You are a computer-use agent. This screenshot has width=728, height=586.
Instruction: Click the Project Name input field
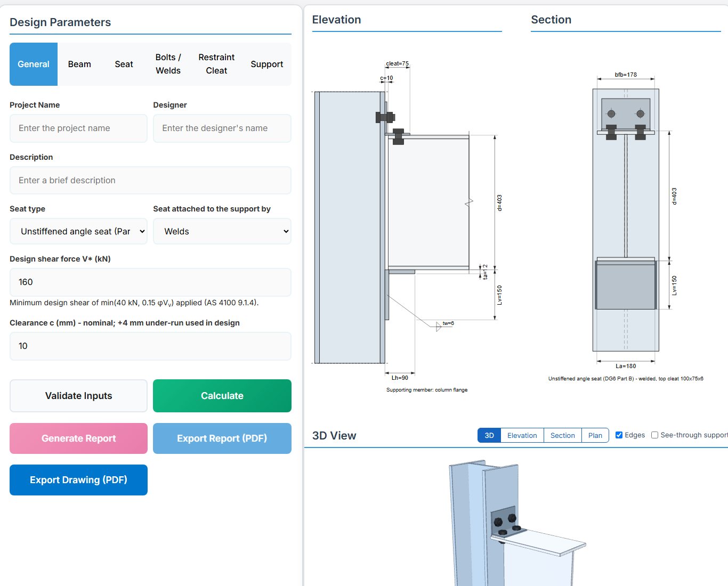78,128
